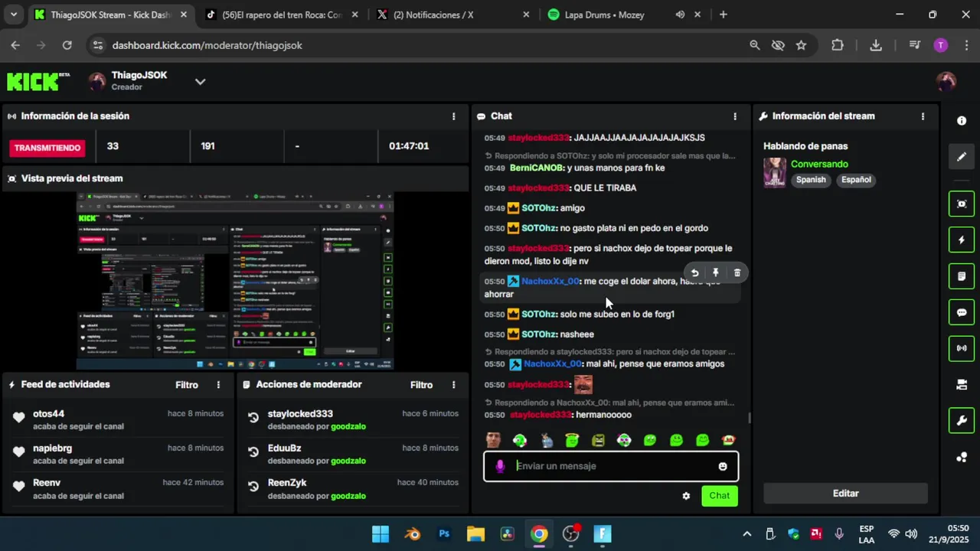Viewport: 980px width, 551px height.
Task: Click the crossed-out eye icon in address bar
Action: 778,45
